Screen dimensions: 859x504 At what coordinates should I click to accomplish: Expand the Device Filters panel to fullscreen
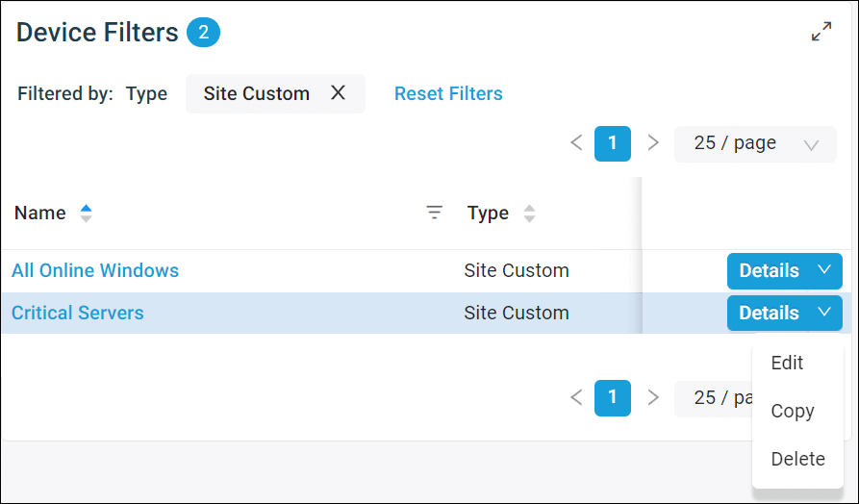coord(821,32)
